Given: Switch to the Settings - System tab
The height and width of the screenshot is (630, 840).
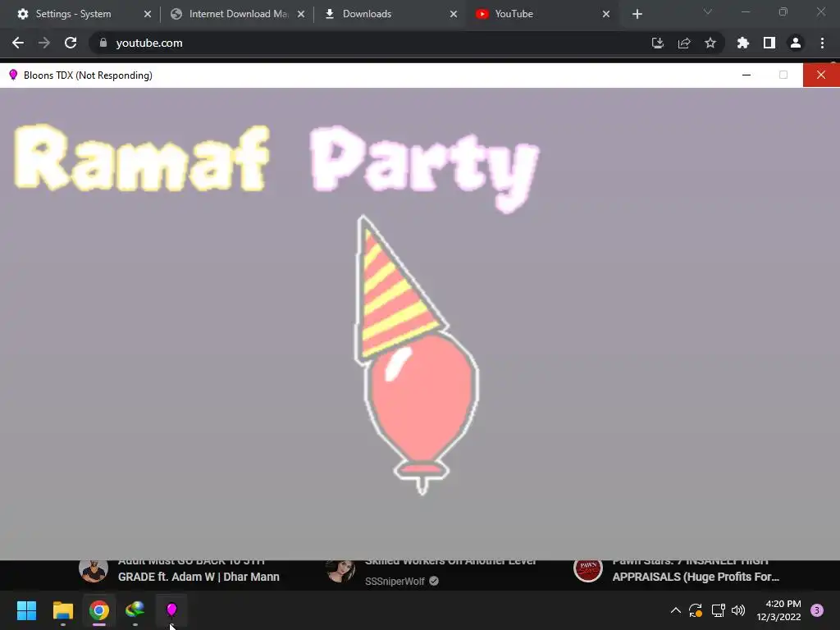Looking at the screenshot, I should (73, 14).
